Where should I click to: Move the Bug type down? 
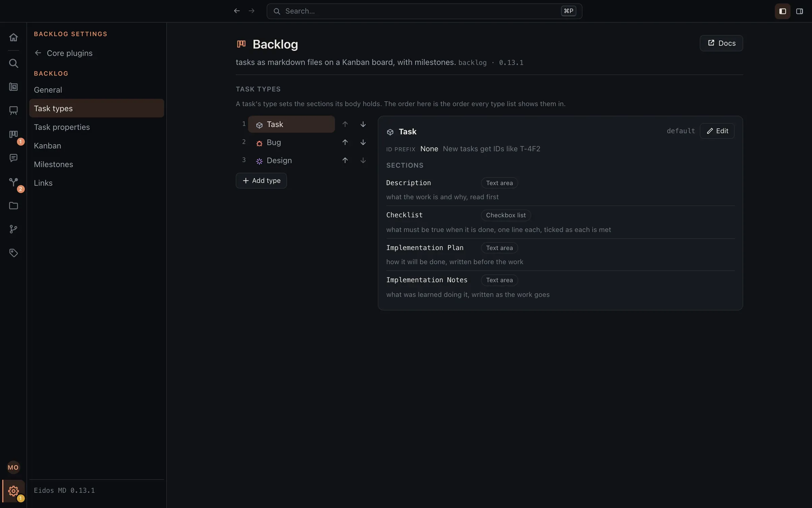pos(363,142)
